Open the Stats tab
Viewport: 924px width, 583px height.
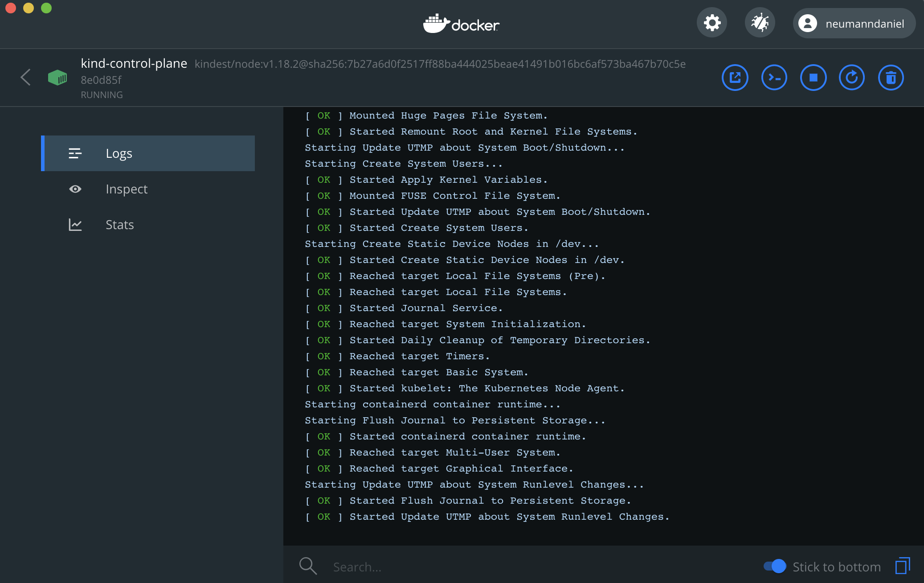[x=119, y=225]
